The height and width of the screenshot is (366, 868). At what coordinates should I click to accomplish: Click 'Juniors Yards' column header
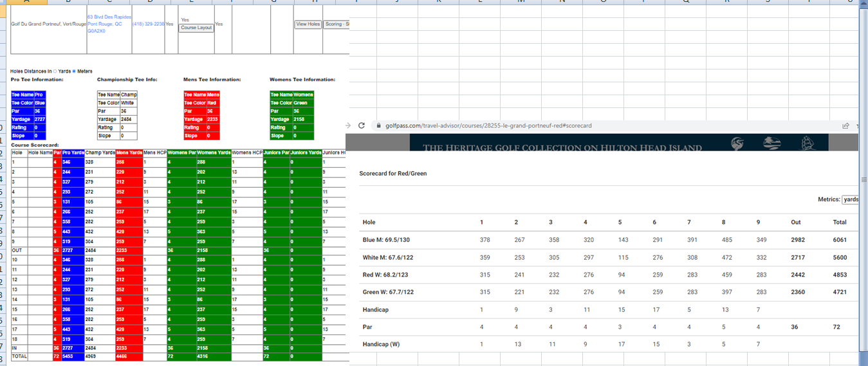pos(306,152)
